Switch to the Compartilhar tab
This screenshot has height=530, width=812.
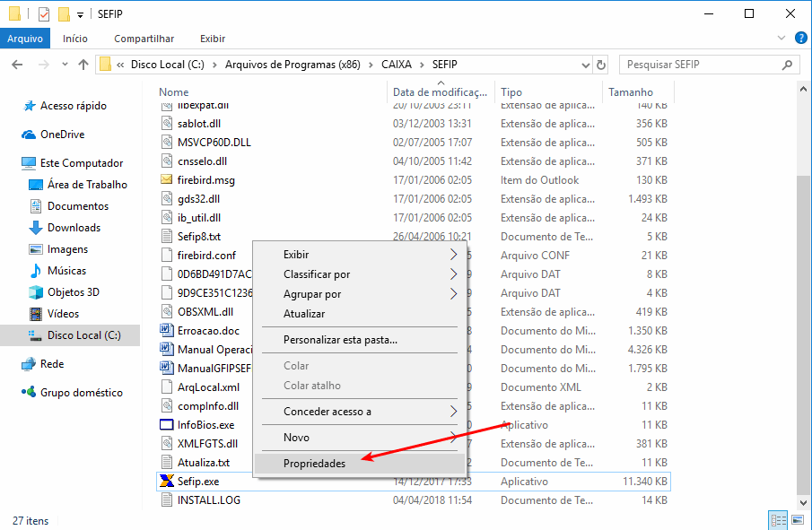pos(144,39)
